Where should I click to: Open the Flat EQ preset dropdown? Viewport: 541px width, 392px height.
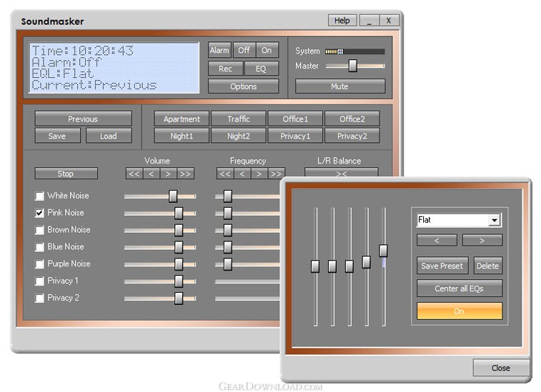point(495,220)
